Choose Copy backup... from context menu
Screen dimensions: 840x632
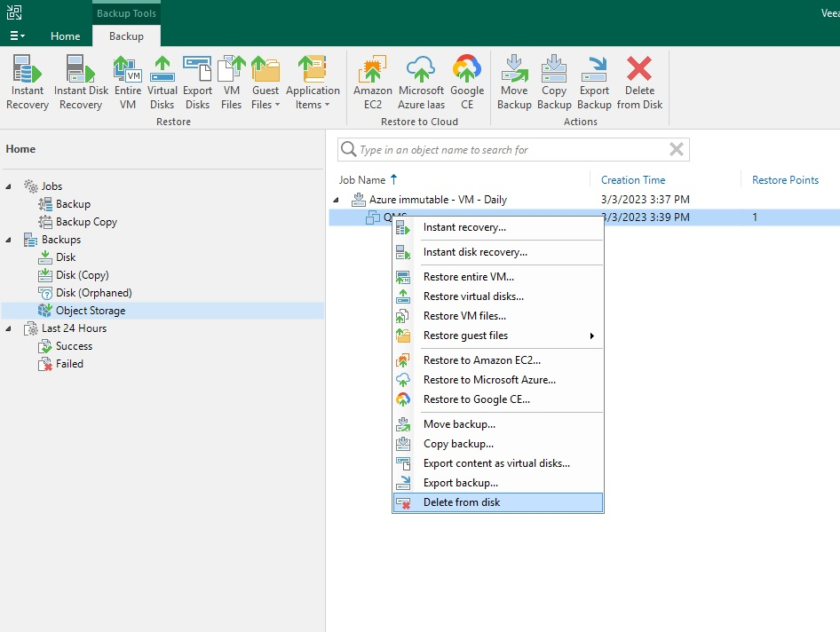coord(498,444)
